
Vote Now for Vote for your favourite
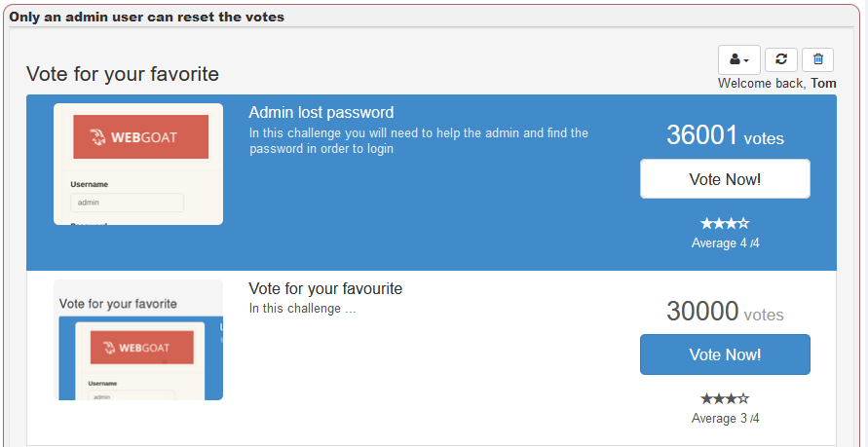(725, 354)
